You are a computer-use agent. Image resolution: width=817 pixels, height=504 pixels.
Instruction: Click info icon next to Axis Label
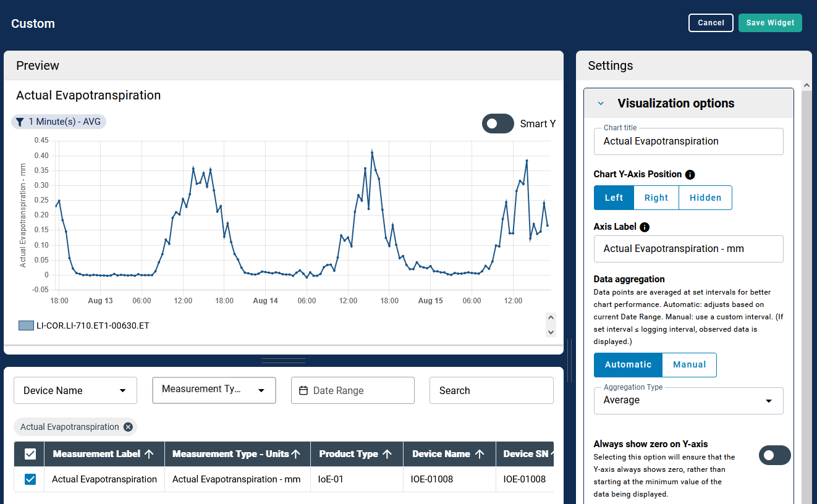[x=645, y=227]
